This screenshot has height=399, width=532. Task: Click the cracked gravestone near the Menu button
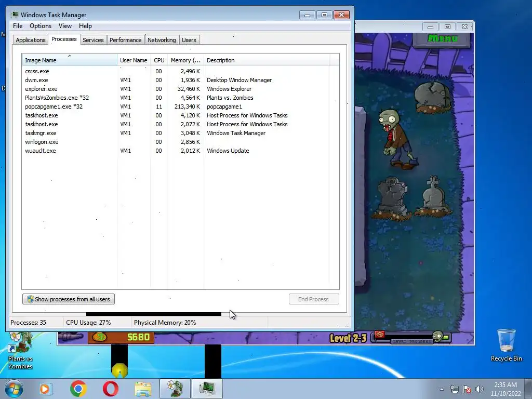pos(433,98)
